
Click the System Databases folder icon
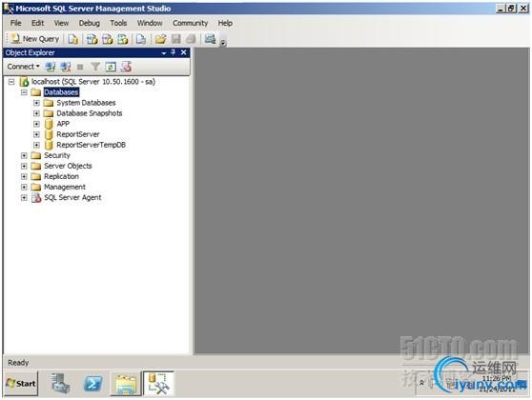click(x=49, y=103)
